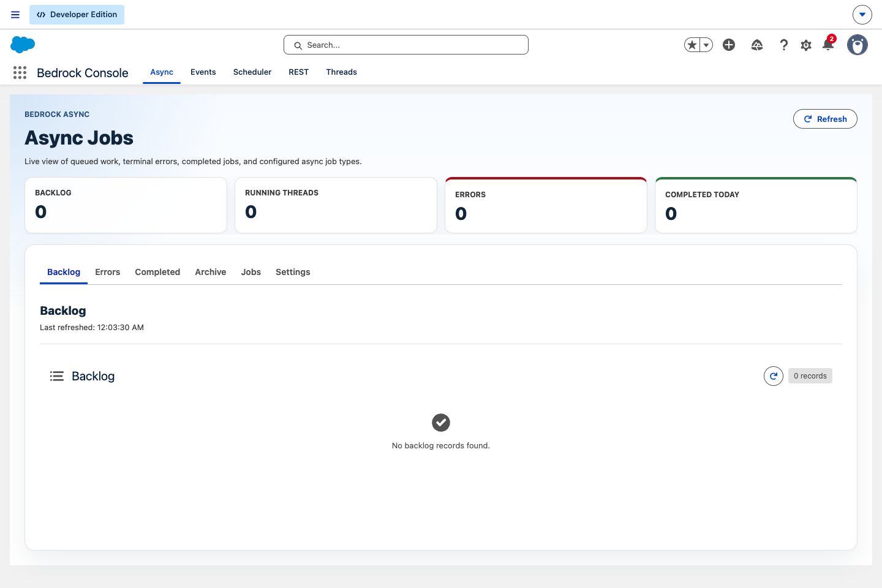Image resolution: width=882 pixels, height=588 pixels.
Task: Click the Errors metric card
Action: coord(546,205)
